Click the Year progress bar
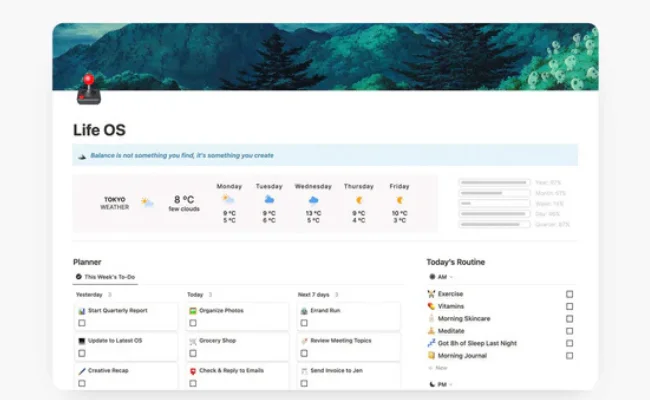This screenshot has width=650, height=400. click(x=494, y=182)
